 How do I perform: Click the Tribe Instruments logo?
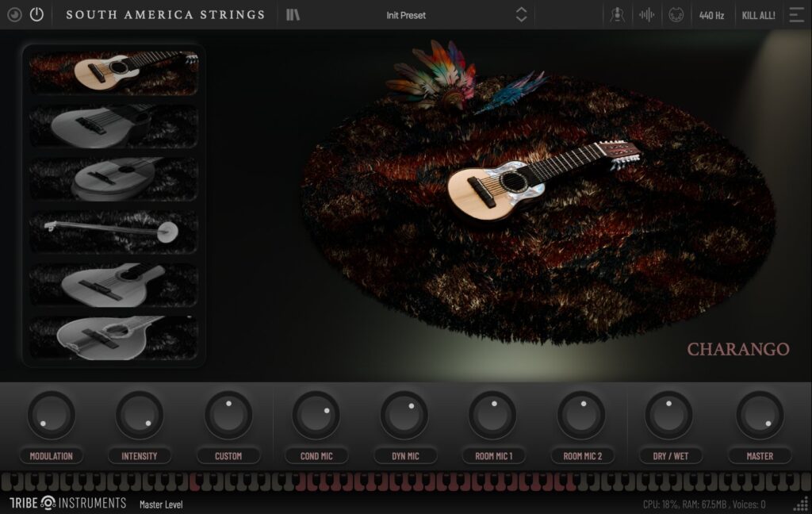[x=68, y=503]
